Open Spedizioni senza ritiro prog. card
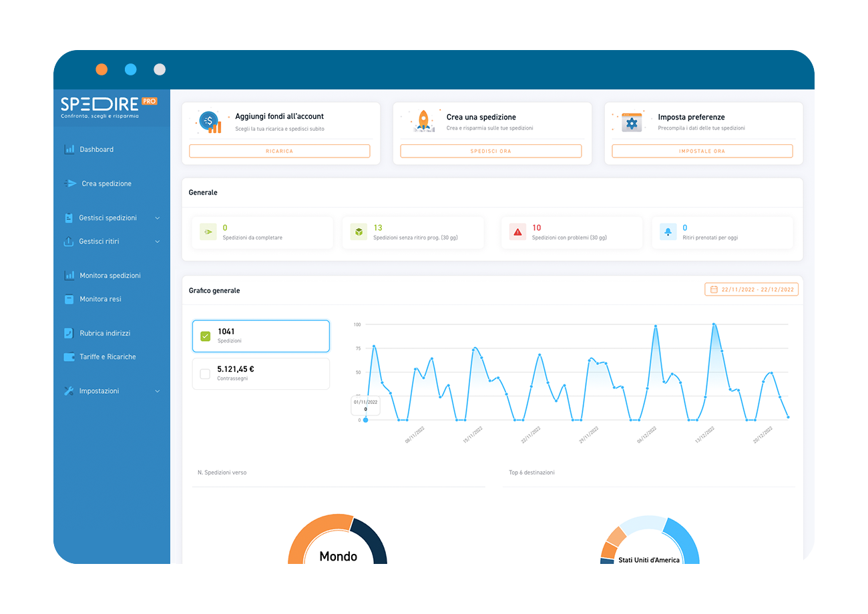This screenshot has width=868, height=614. (x=413, y=232)
